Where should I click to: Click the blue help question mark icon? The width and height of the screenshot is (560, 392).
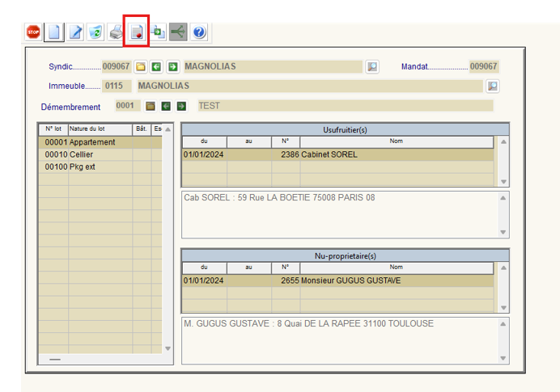pos(199,32)
